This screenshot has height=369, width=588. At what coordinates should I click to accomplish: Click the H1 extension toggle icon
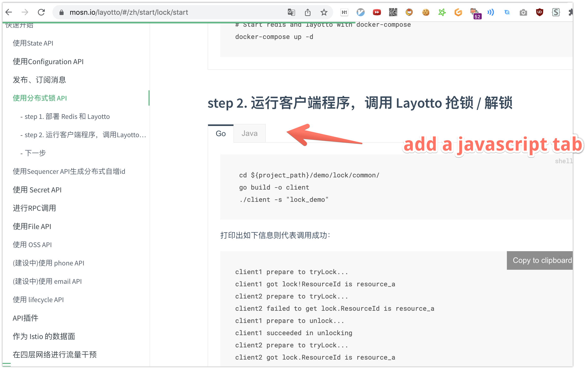[x=344, y=12]
